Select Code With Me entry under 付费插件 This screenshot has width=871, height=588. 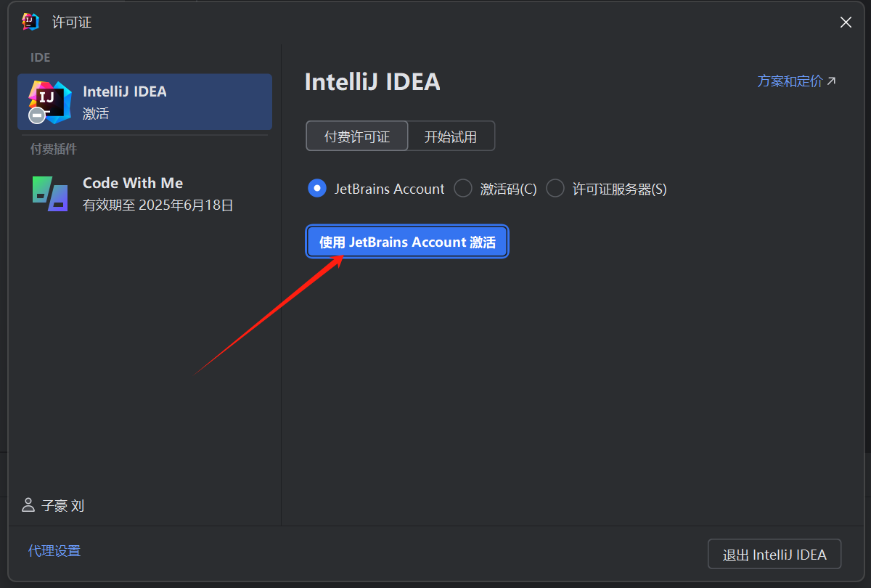coord(145,194)
